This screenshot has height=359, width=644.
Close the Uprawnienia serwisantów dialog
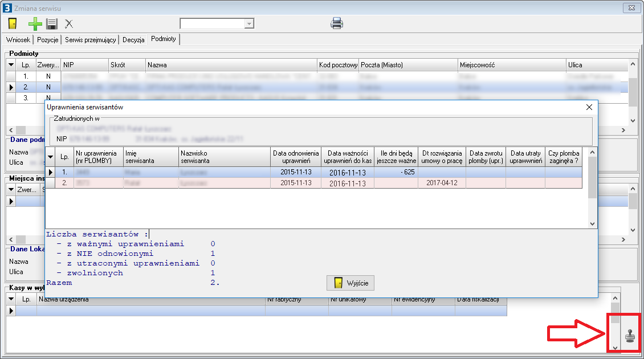[x=589, y=107]
